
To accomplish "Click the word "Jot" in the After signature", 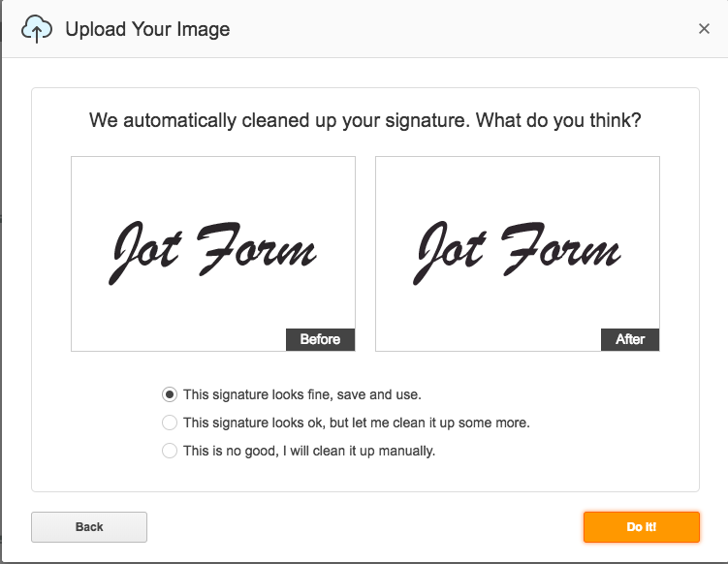I will pos(450,252).
